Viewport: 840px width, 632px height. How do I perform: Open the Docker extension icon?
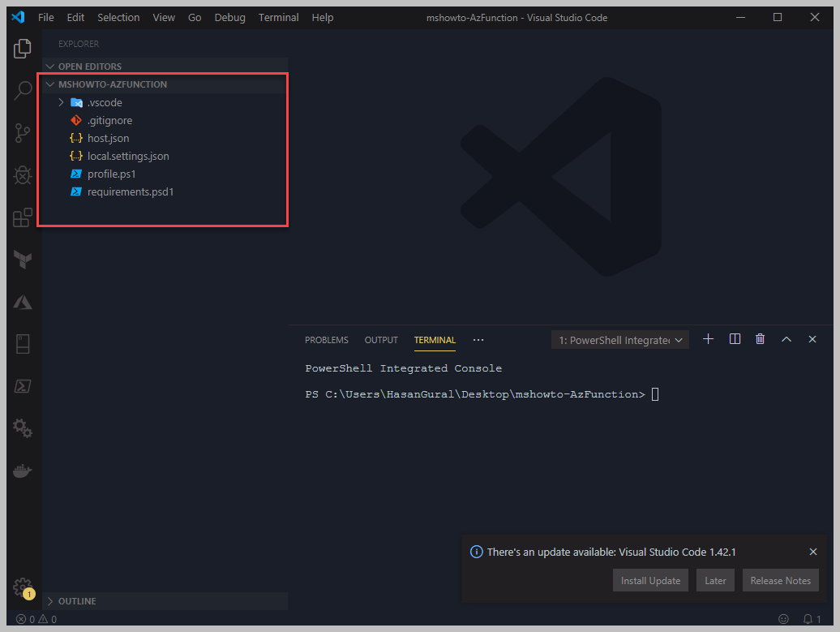23,471
